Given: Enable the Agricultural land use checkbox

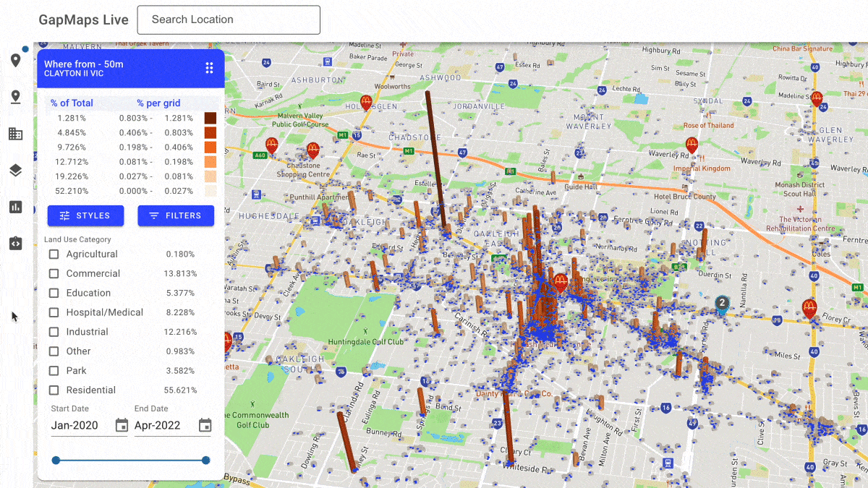Looking at the screenshot, I should 54,254.
